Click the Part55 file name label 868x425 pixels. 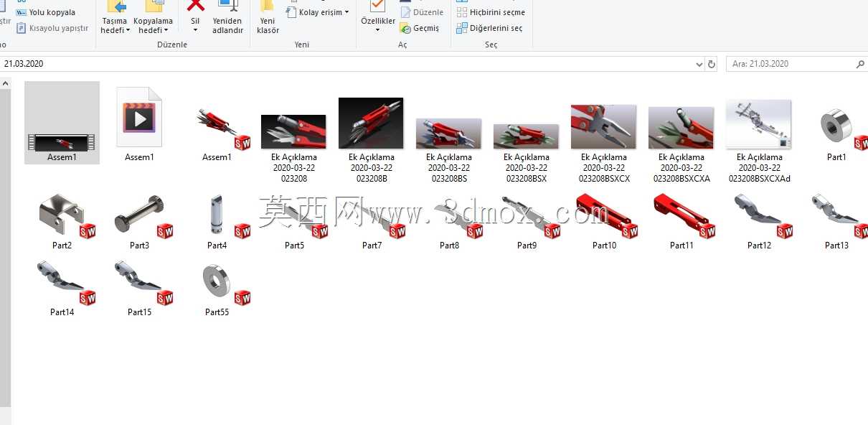(x=217, y=312)
